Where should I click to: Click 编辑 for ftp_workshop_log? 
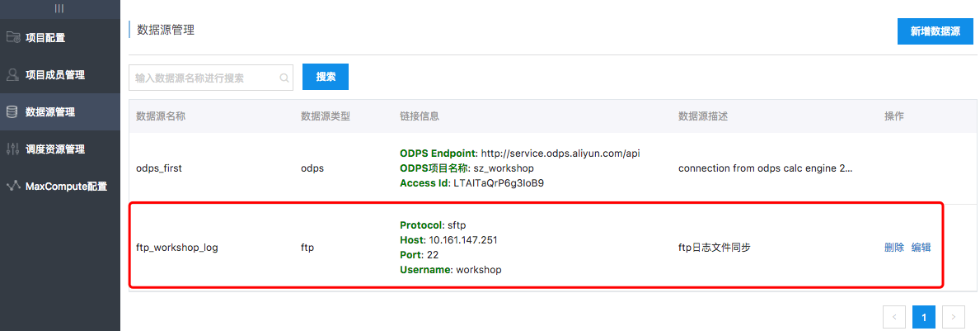(x=921, y=247)
